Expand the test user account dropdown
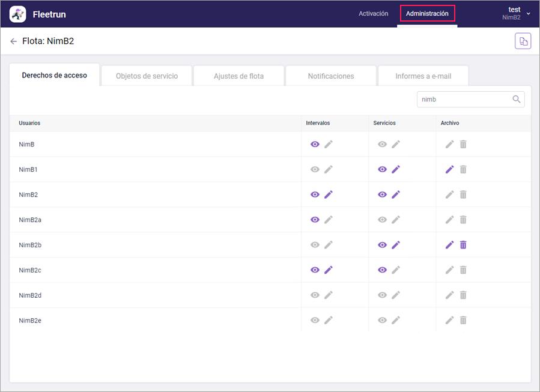Screen dimensions: 540x392 pos(527,13)
